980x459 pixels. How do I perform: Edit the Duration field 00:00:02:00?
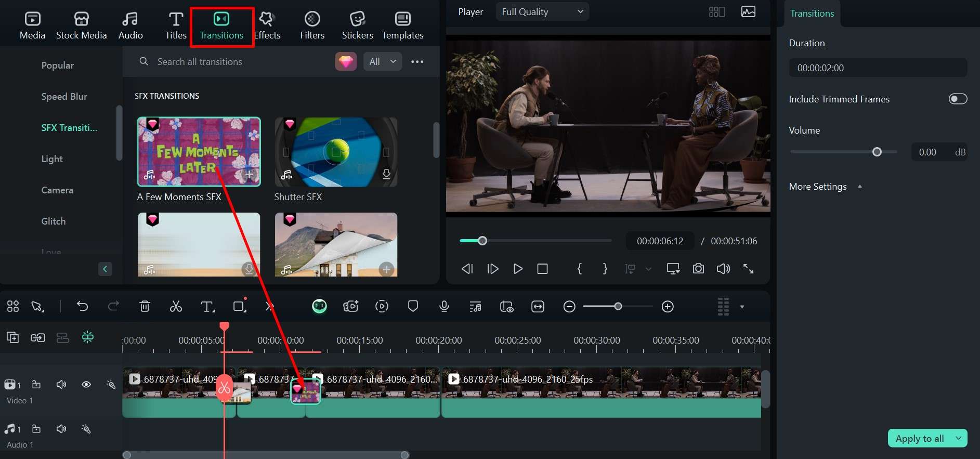(x=878, y=68)
